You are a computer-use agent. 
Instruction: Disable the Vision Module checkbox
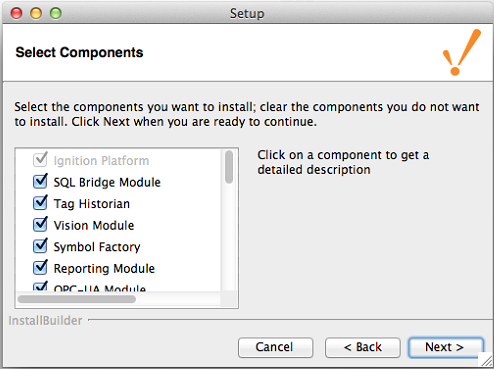coord(40,225)
